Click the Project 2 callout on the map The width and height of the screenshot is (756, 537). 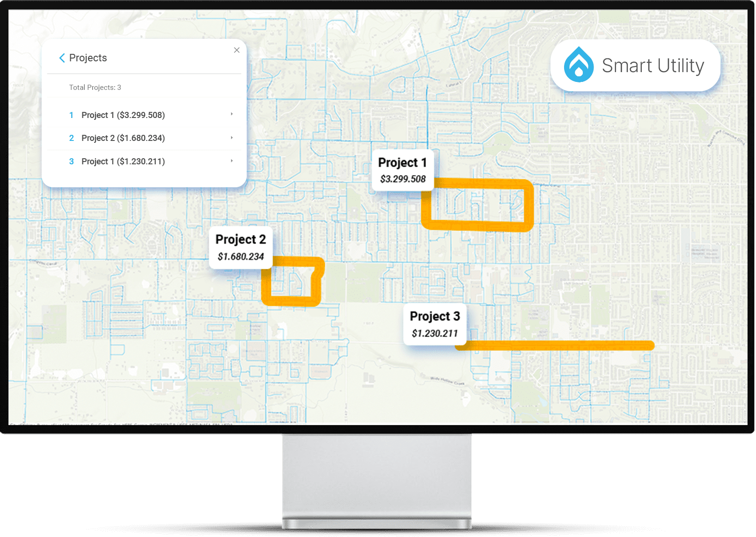click(241, 247)
